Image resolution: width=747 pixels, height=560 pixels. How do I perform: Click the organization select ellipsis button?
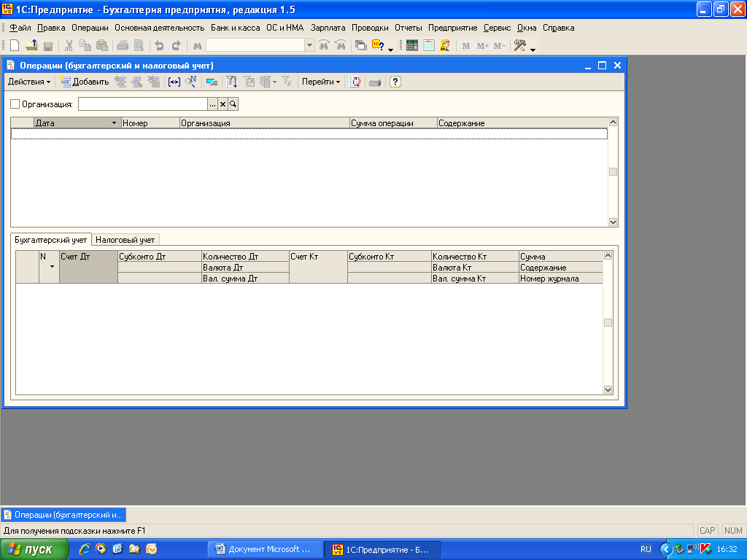[x=212, y=104]
